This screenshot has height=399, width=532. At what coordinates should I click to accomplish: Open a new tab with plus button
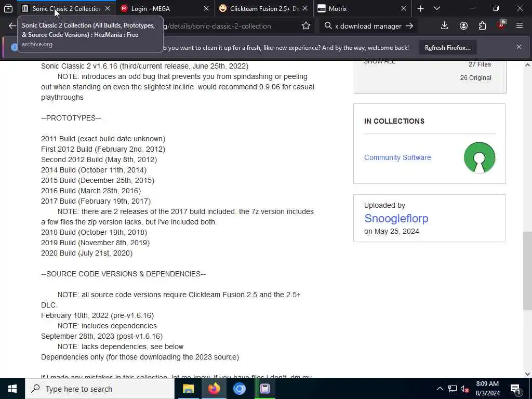[x=420, y=9]
